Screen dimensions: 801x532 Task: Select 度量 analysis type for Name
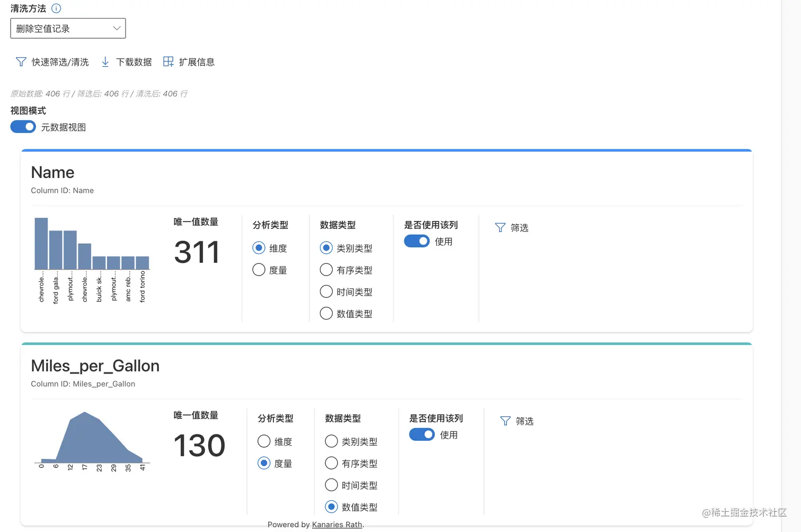coord(259,270)
